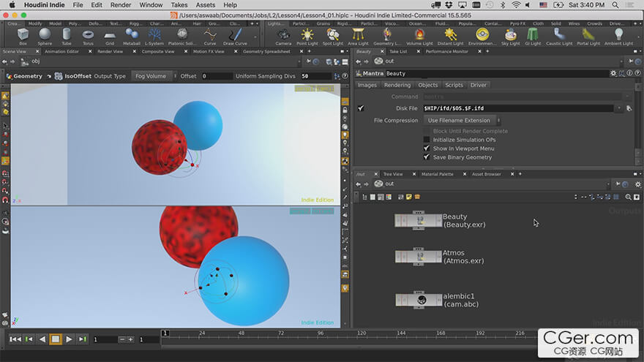Add a Distant Light from the shelf

pyautogui.click(x=450, y=37)
